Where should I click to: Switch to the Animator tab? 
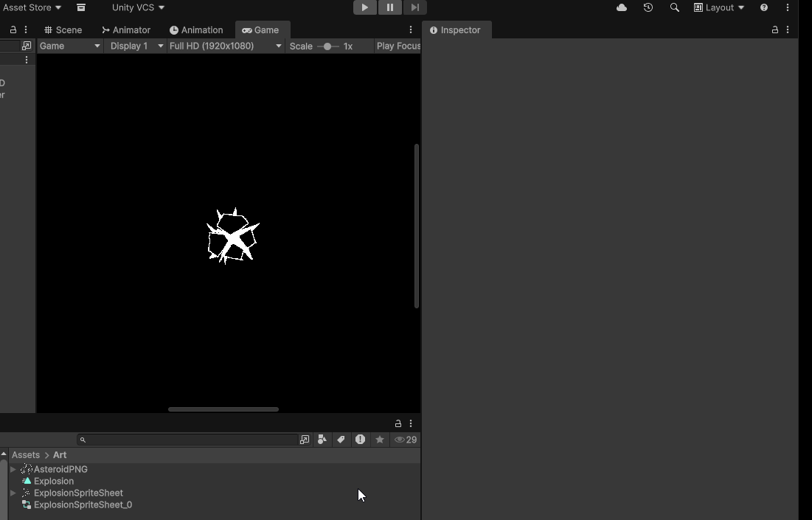(x=126, y=30)
